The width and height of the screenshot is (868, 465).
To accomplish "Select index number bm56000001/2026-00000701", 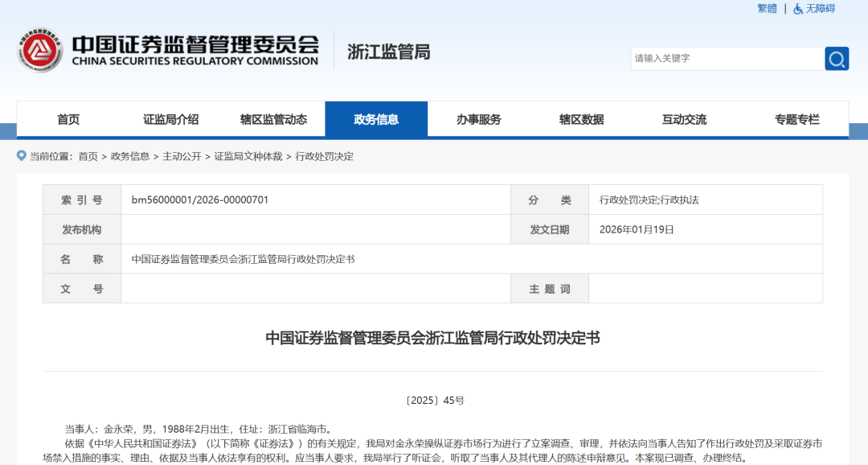I will 200,200.
